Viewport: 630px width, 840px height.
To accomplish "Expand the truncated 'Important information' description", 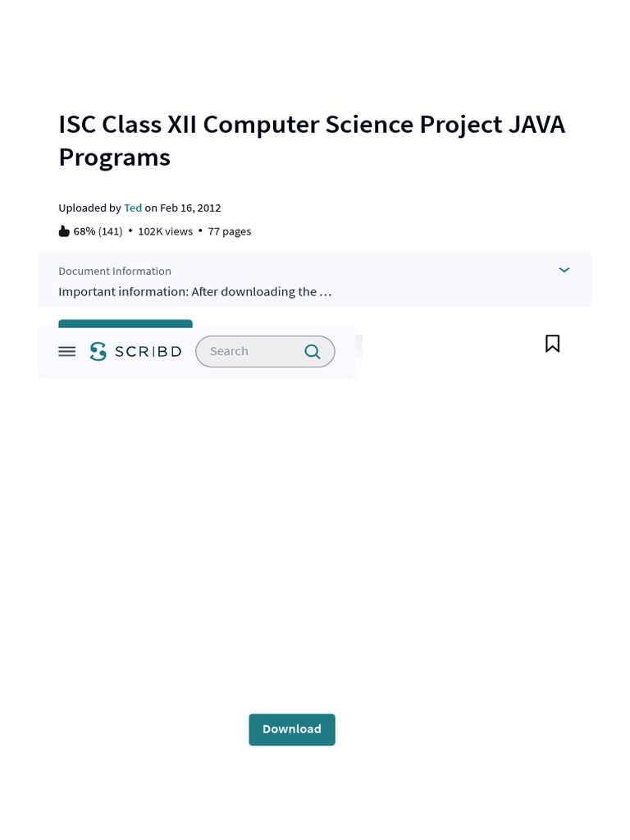I will click(195, 291).
